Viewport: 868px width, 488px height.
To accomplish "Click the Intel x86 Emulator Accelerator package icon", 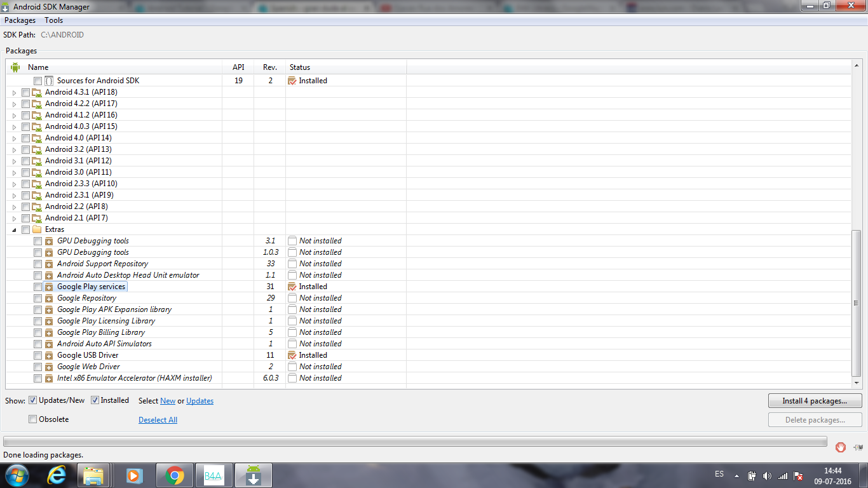I will pos(49,378).
